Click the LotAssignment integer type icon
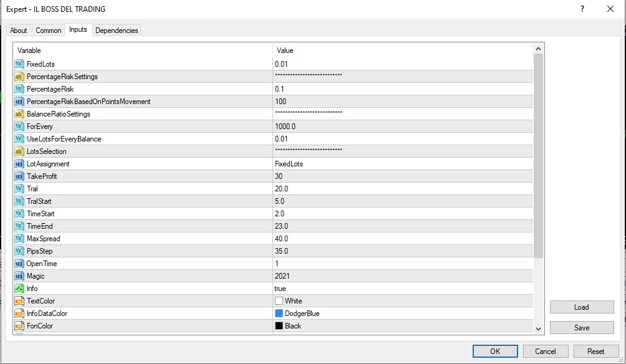Viewport: 626px width, 364px height. (19, 164)
